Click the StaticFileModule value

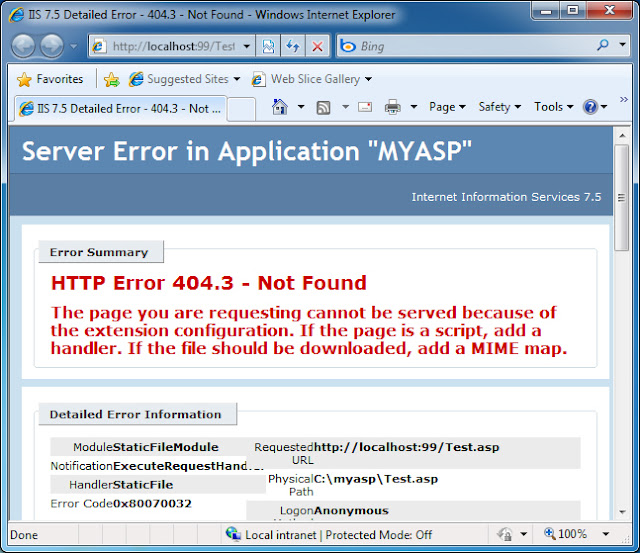point(166,447)
